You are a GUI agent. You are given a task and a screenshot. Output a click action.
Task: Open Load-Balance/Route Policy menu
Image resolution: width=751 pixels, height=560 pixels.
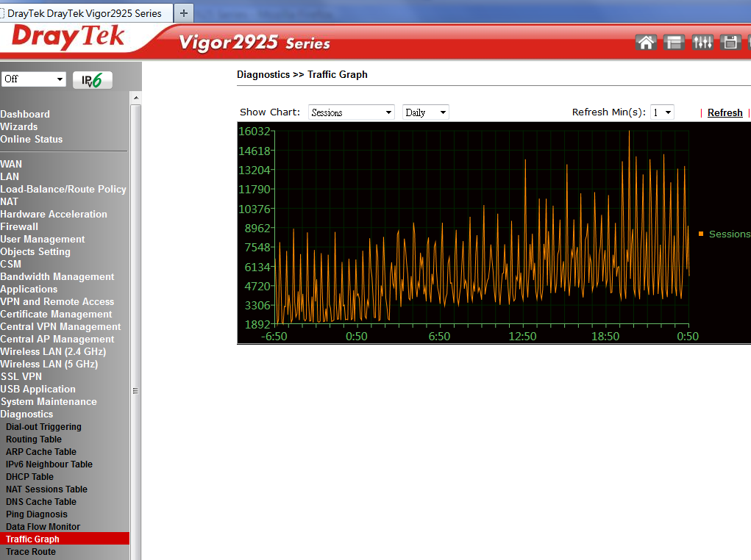point(63,189)
